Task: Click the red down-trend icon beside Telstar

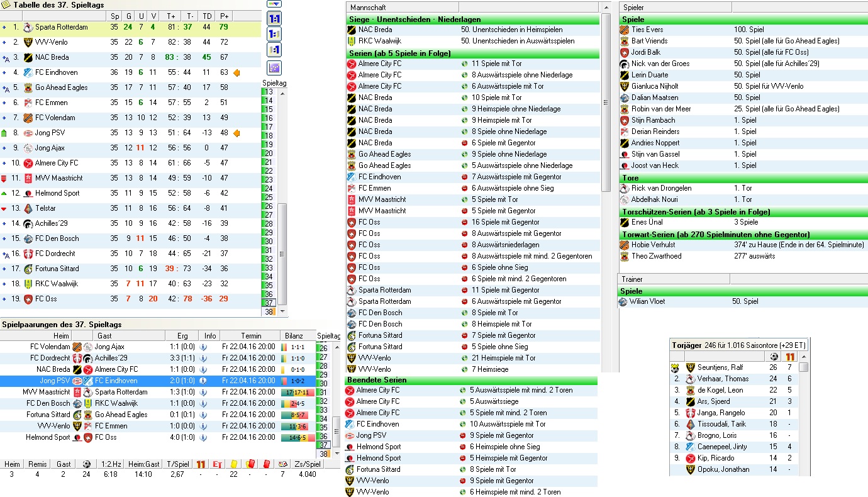Action: point(4,208)
